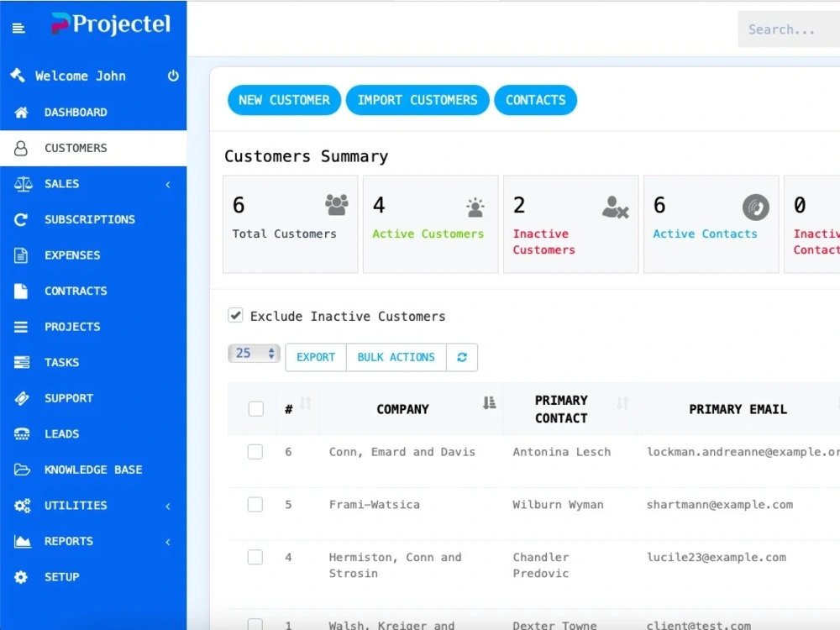This screenshot has height=630, width=840.
Task: Filter by Active Customers label
Action: pyautogui.click(x=428, y=234)
